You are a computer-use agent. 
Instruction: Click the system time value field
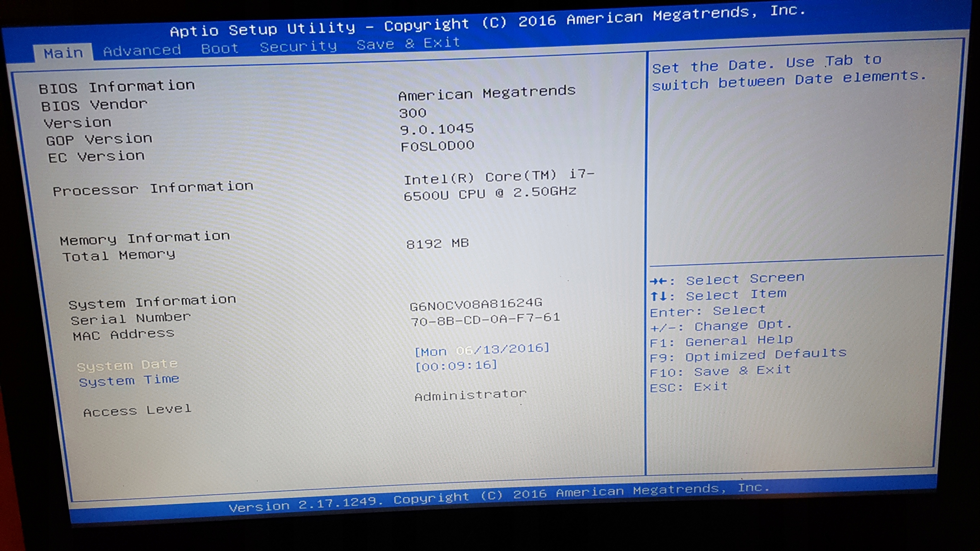pyautogui.click(x=456, y=366)
